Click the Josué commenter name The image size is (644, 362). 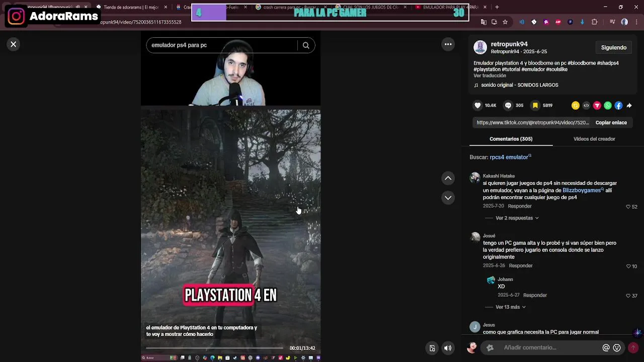coord(489,236)
